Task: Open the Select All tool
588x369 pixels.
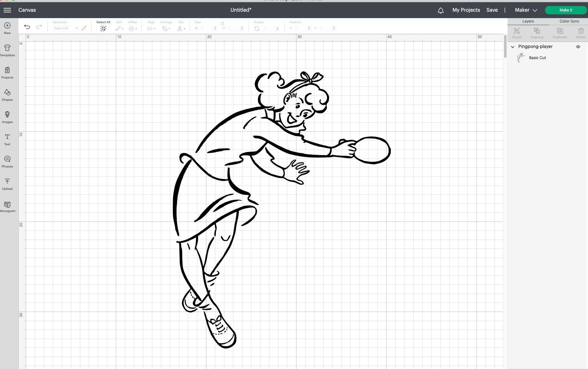Action: [103, 28]
